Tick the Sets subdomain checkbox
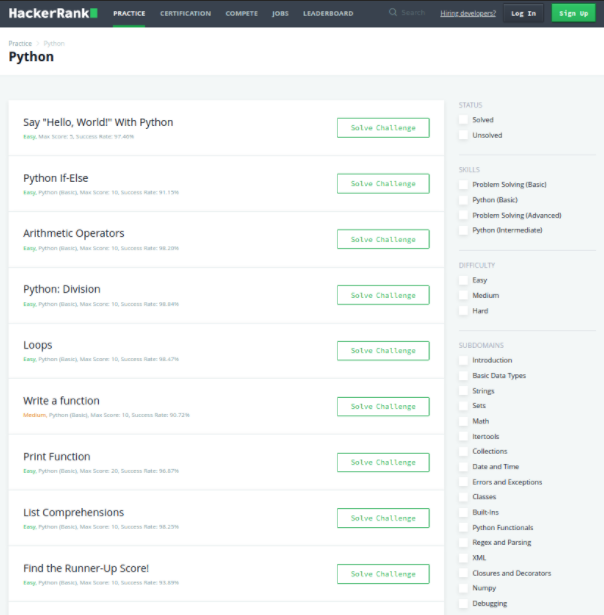This screenshot has height=615, width=604. 464,406
